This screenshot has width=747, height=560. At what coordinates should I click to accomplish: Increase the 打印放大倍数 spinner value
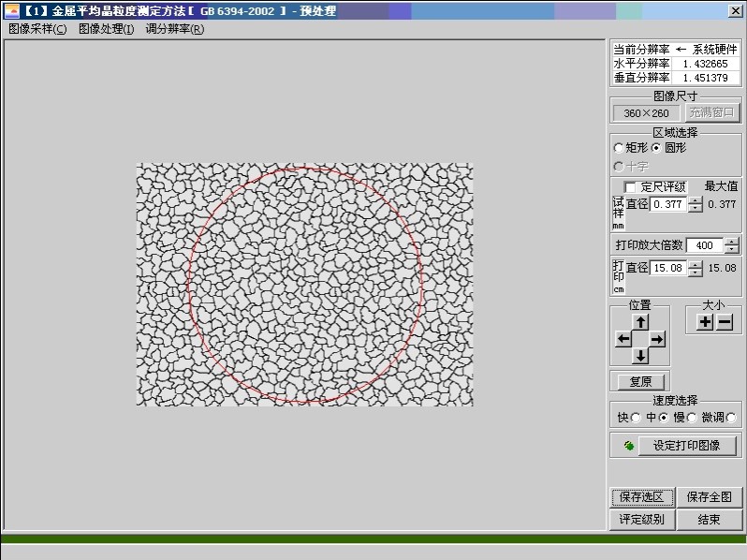click(731, 242)
